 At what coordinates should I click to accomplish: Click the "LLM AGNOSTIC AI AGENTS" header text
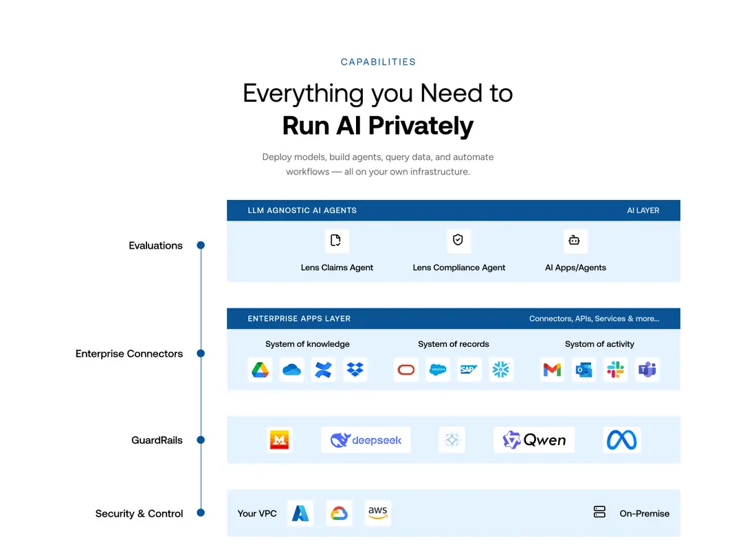coord(302,210)
